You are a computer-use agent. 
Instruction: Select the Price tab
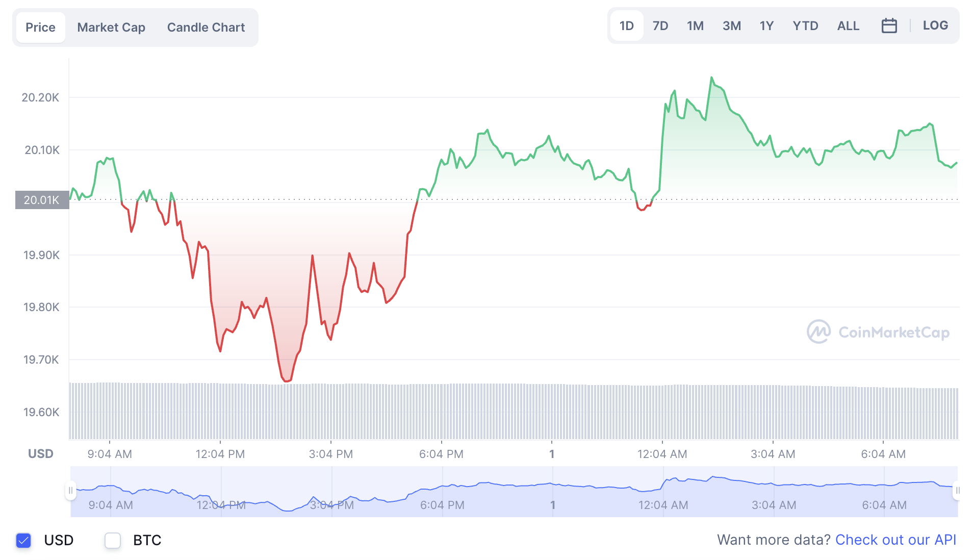(x=40, y=28)
